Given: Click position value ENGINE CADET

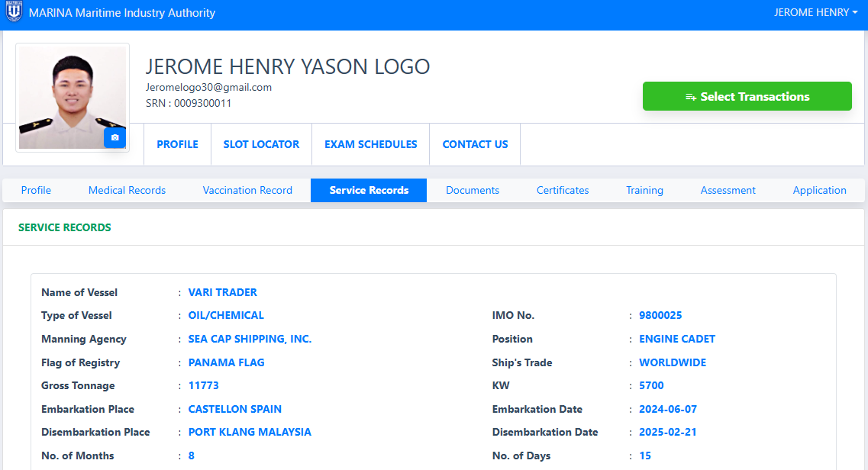Looking at the screenshot, I should tap(677, 339).
